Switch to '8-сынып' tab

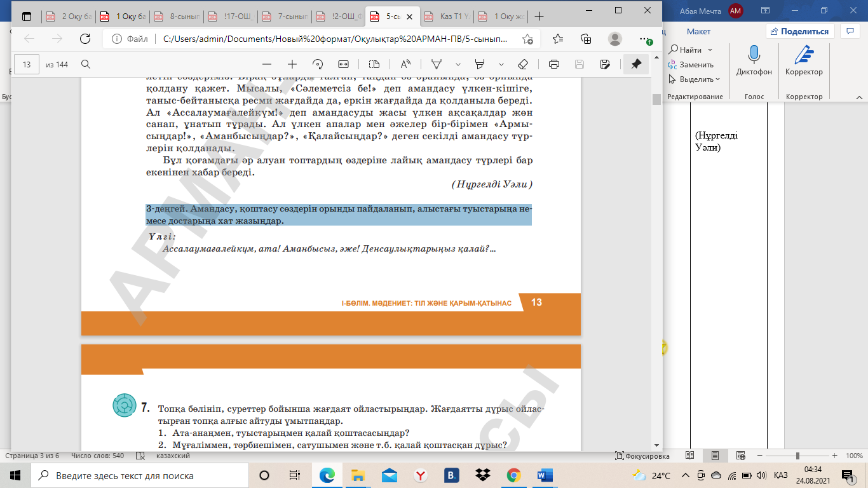(x=178, y=17)
